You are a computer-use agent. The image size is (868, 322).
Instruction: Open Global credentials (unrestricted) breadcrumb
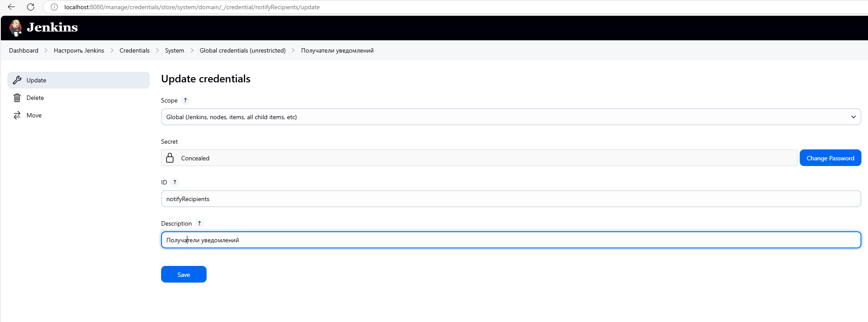[242, 50]
